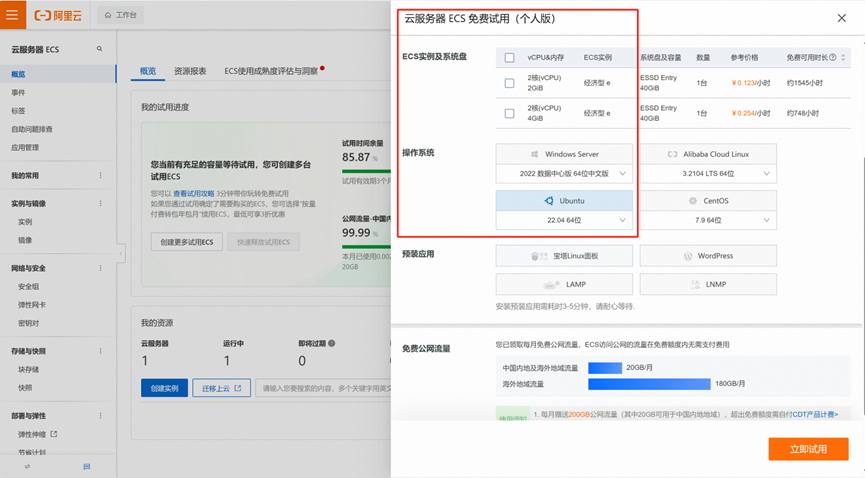Check the 2核 4GiB instance row

tap(509, 113)
